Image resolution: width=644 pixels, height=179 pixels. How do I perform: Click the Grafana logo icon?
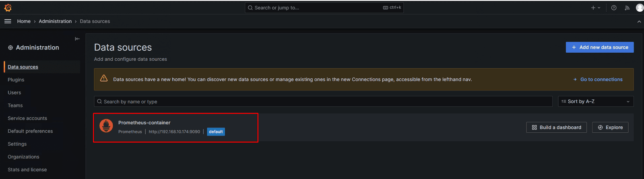click(x=8, y=8)
